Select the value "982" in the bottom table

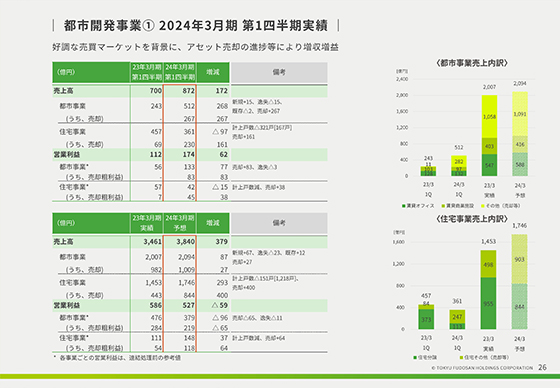(156, 270)
